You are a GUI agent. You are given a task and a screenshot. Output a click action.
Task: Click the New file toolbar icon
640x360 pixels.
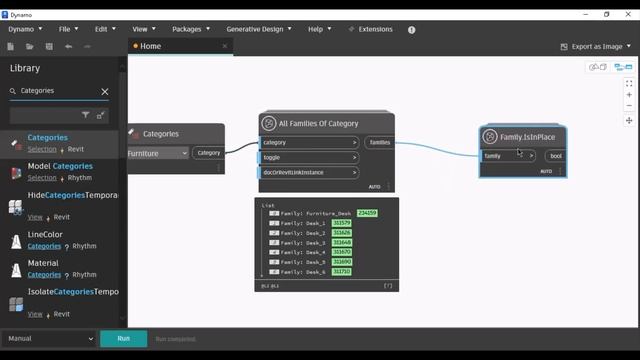pyautogui.click(x=11, y=47)
